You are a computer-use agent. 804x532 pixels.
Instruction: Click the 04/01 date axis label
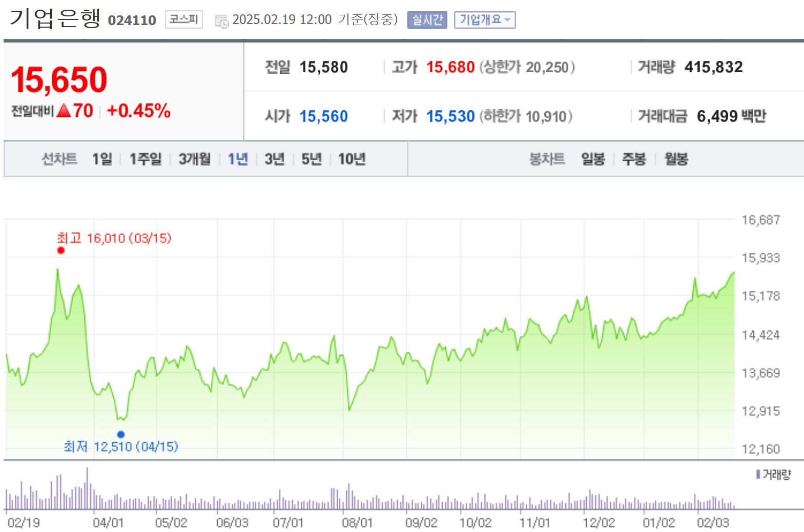point(108,523)
